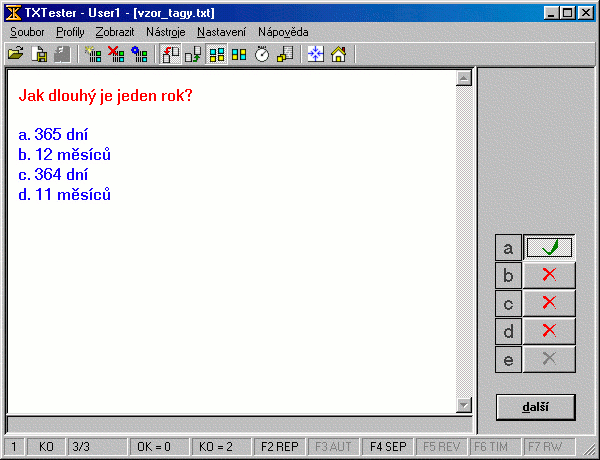Open the Nástroje menu
600x460 pixels.
pyautogui.click(x=166, y=32)
